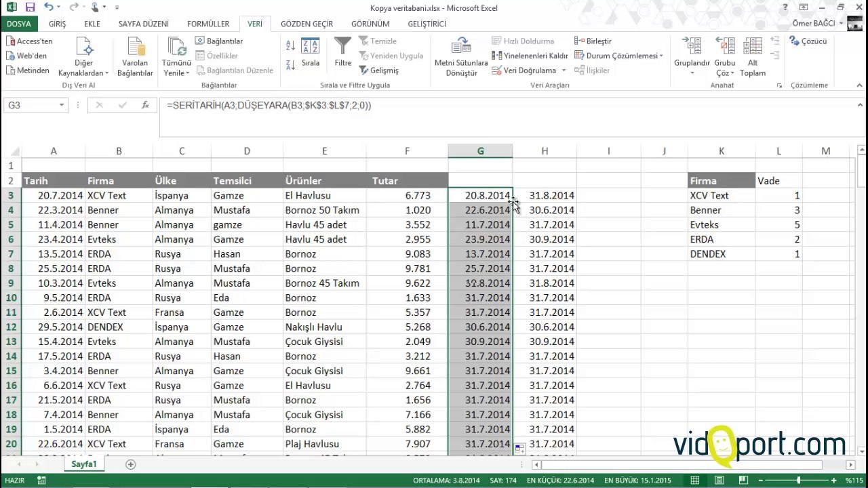Click the Bağlantılar connections button
868x488 pixels.
[x=219, y=41]
